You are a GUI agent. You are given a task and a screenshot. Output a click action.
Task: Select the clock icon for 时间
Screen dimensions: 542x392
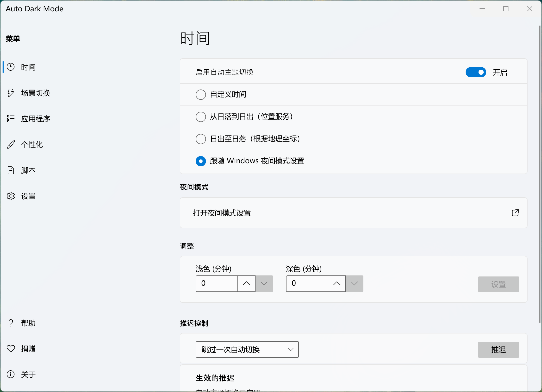[11, 67]
